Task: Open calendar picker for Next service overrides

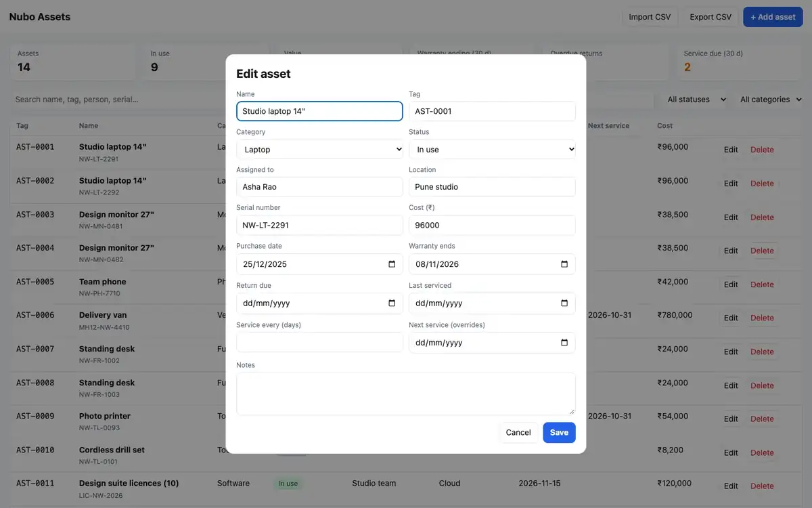Action: point(564,343)
